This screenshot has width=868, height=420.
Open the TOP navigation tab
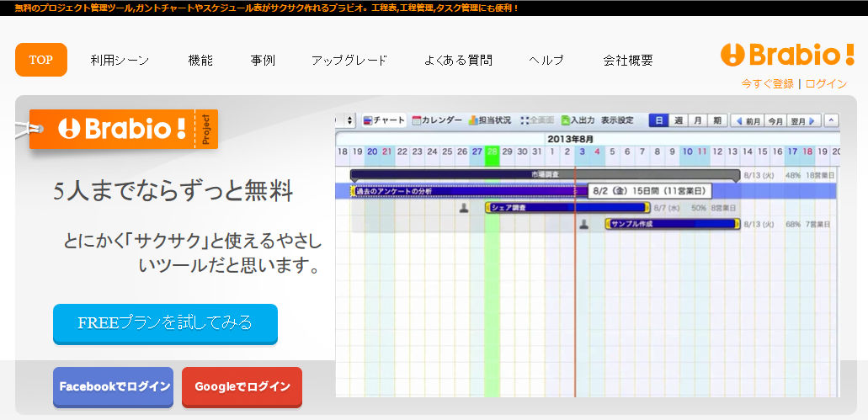41,60
